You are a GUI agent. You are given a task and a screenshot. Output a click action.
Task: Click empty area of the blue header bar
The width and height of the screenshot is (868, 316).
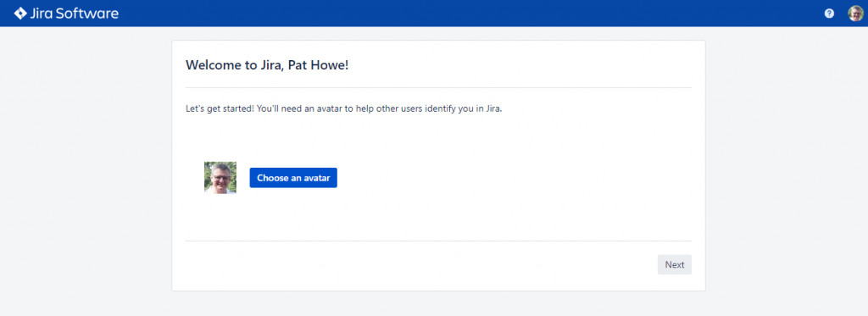442,14
